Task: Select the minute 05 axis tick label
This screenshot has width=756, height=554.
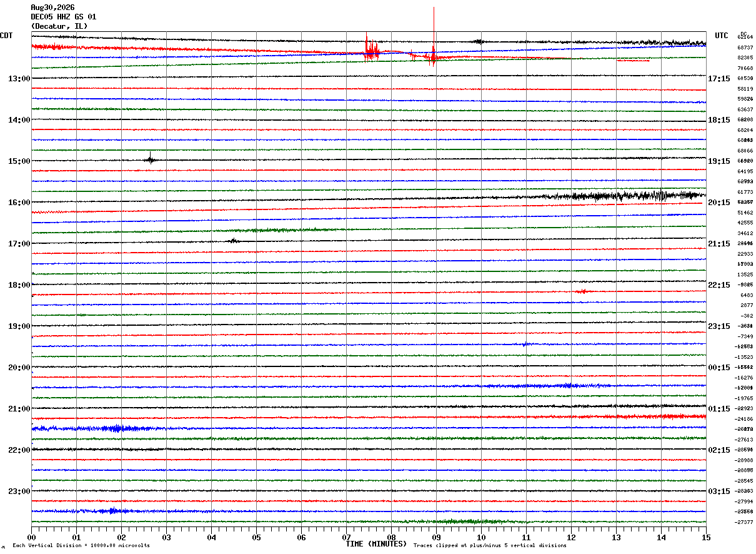Action: [x=256, y=537]
